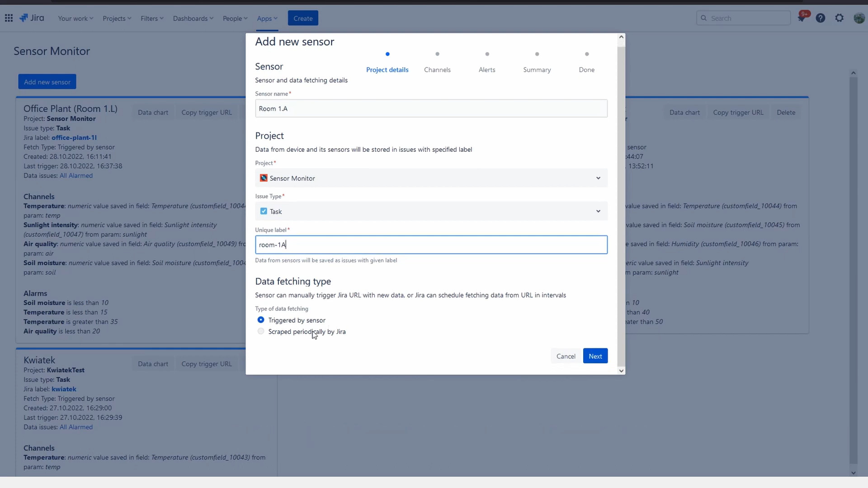This screenshot has height=488, width=868.
Task: Click the Next button
Action: click(x=595, y=356)
